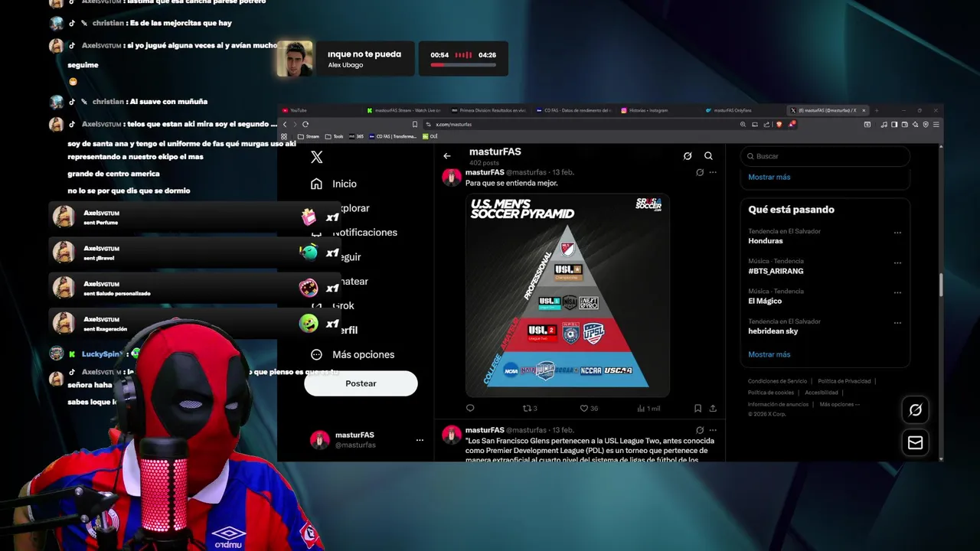The width and height of the screenshot is (980, 551).
Task: Expand Más opciones footer menu
Action: pyautogui.click(x=839, y=404)
